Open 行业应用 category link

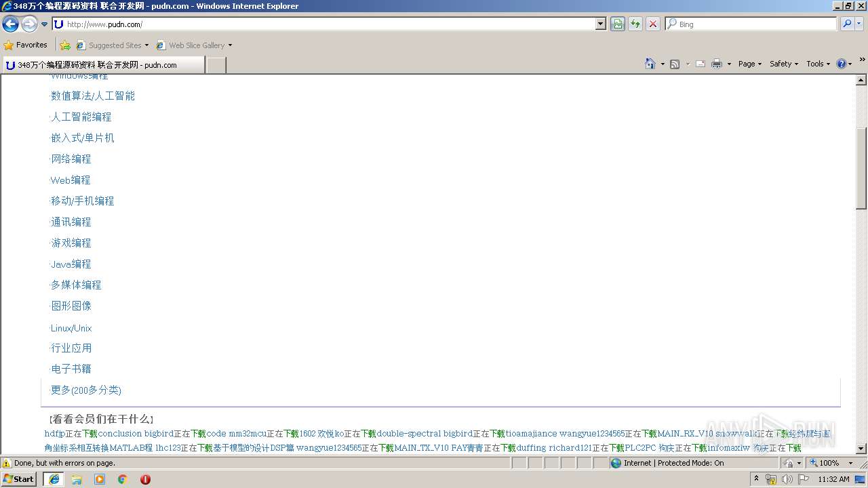click(71, 348)
